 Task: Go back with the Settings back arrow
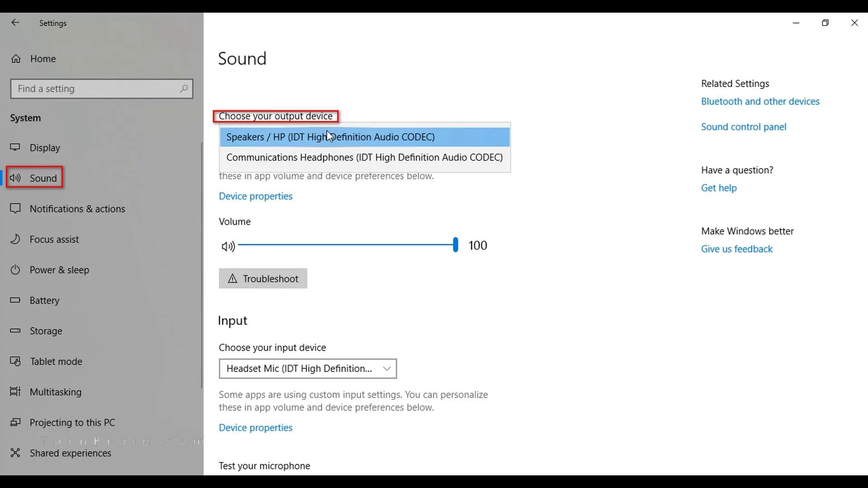pyautogui.click(x=15, y=23)
